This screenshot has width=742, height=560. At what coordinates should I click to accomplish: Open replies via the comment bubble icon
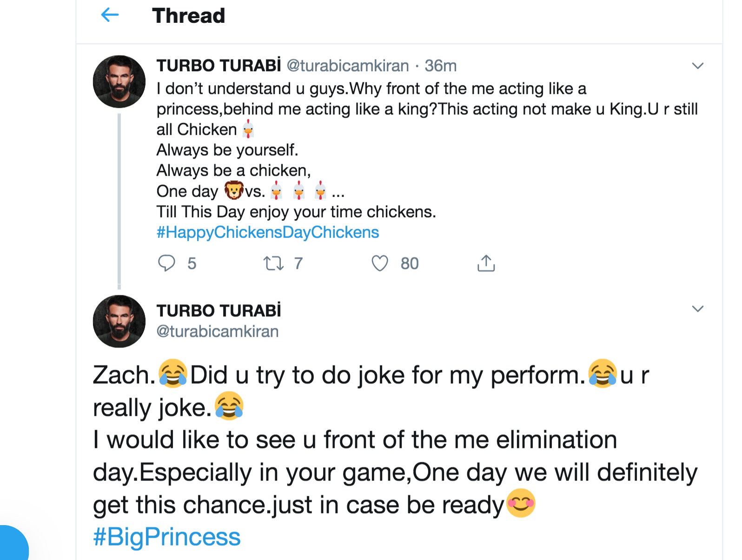166,263
